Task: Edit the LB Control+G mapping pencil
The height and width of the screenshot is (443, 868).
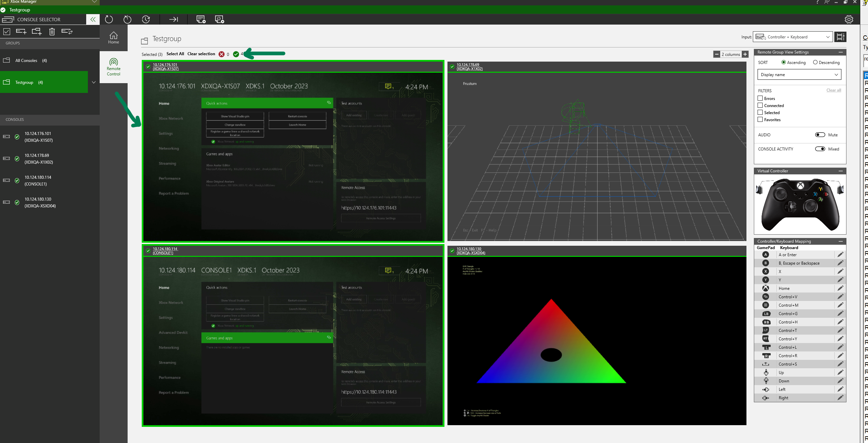Action: [x=840, y=314]
